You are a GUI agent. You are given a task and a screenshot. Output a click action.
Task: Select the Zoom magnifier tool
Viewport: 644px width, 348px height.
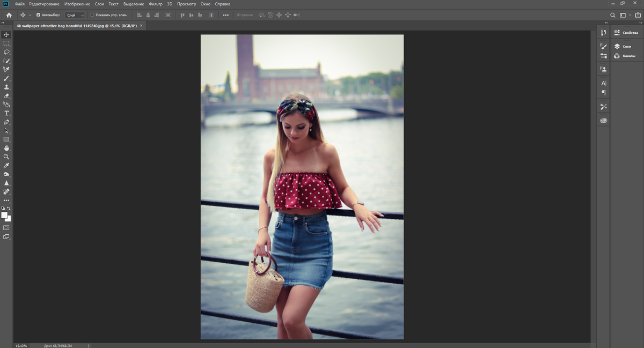coord(6,157)
